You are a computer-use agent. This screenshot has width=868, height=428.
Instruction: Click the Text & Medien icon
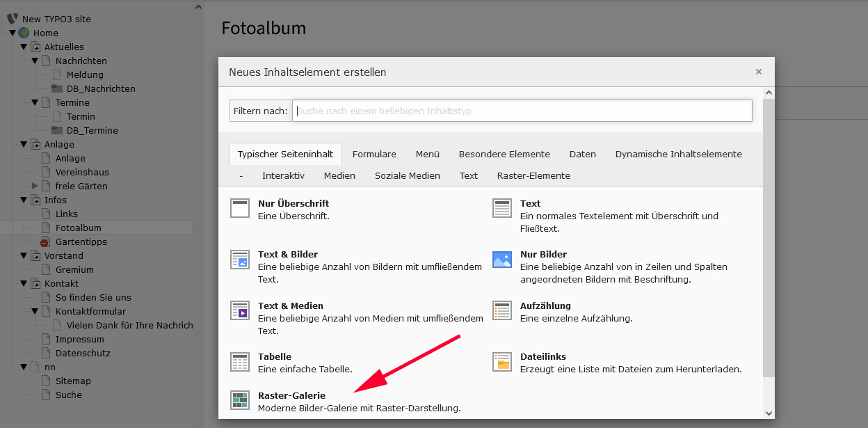point(240,310)
